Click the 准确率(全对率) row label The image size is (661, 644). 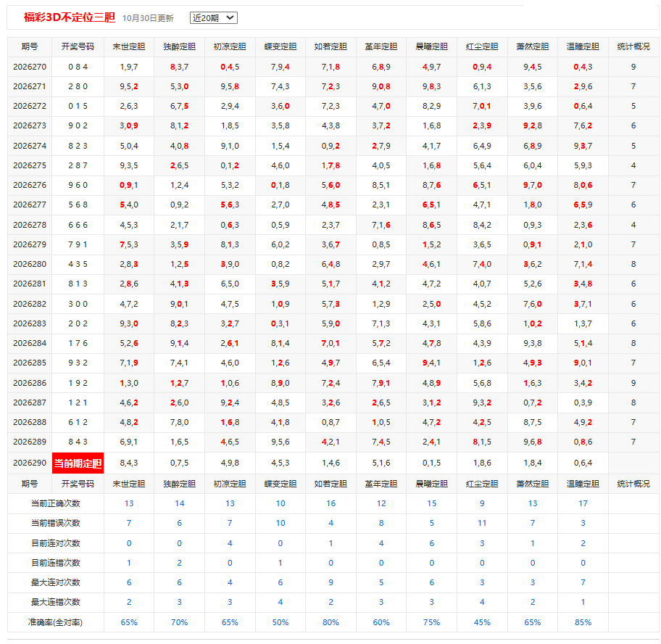coord(56,622)
